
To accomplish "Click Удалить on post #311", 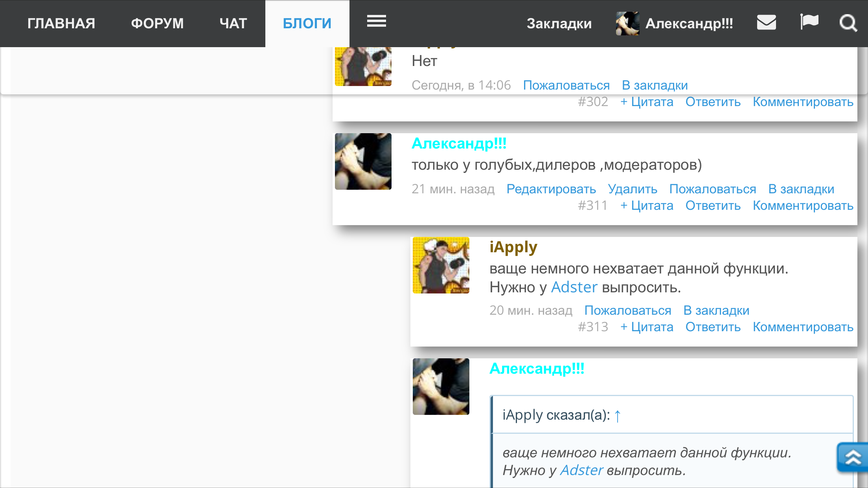I will click(x=632, y=189).
